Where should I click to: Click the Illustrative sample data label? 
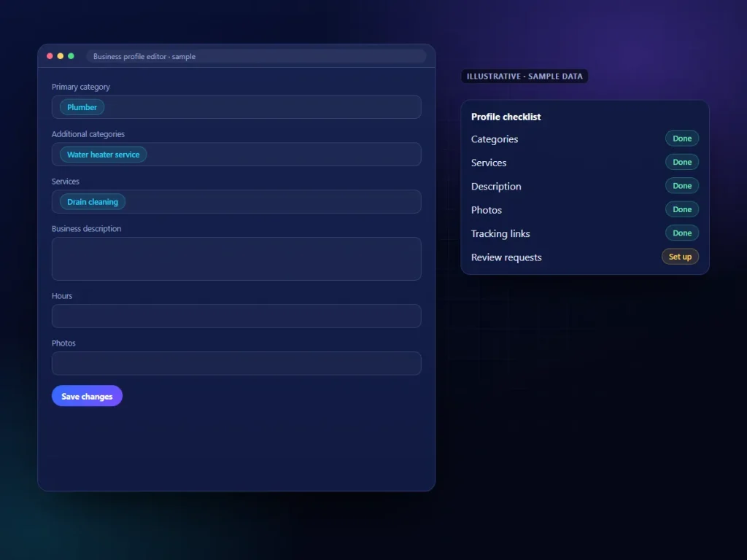(525, 76)
